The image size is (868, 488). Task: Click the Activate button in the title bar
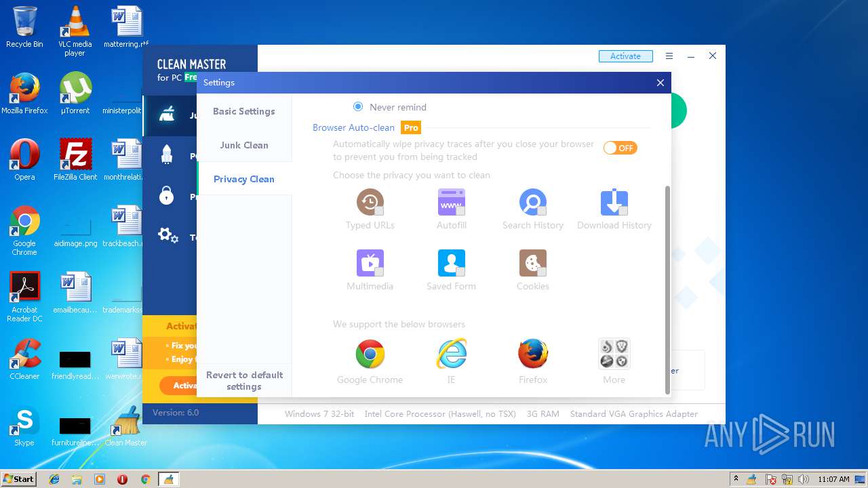point(625,56)
